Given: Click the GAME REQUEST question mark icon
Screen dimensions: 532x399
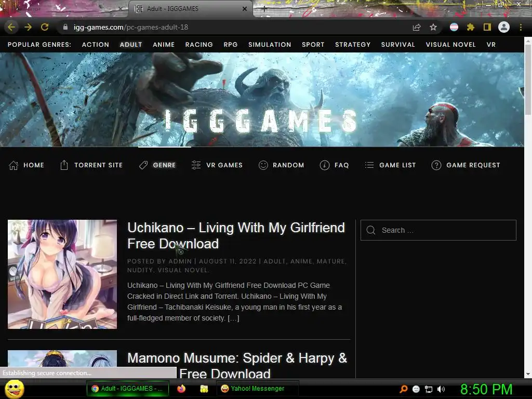Looking at the screenshot, I should tap(436, 165).
